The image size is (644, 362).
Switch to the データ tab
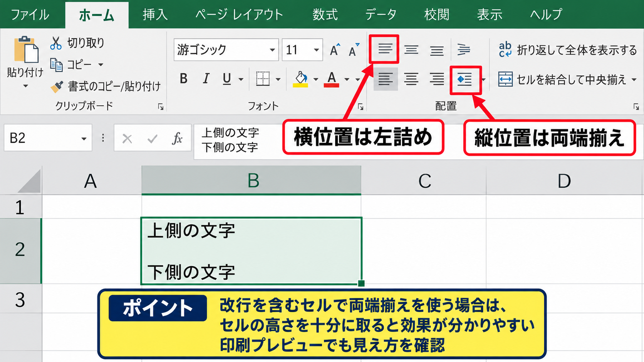tap(381, 15)
